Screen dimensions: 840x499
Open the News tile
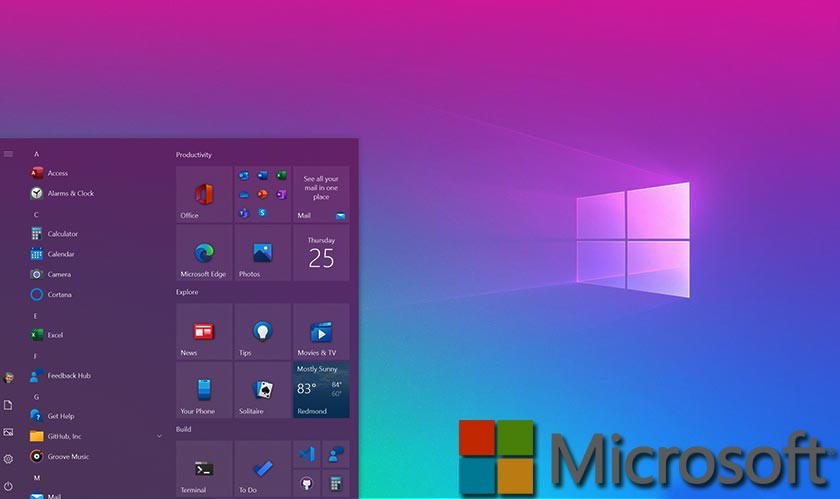tap(204, 331)
